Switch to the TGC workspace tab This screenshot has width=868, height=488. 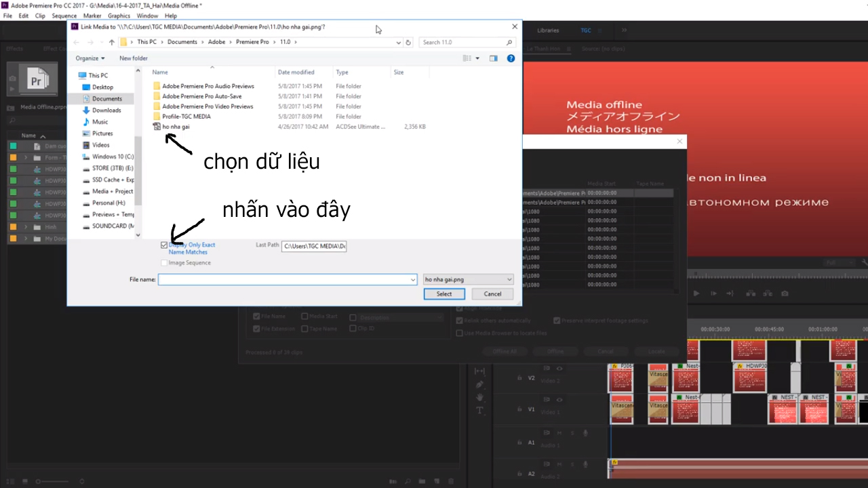(586, 30)
